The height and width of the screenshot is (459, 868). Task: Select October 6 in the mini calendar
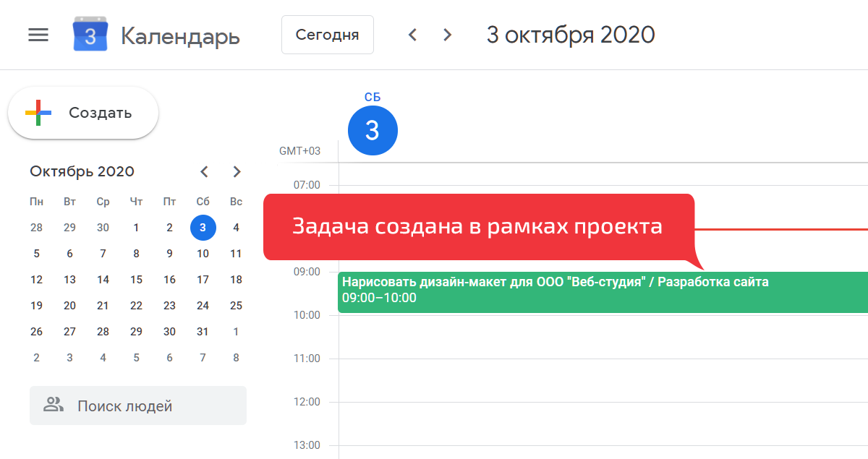pyautogui.click(x=69, y=254)
